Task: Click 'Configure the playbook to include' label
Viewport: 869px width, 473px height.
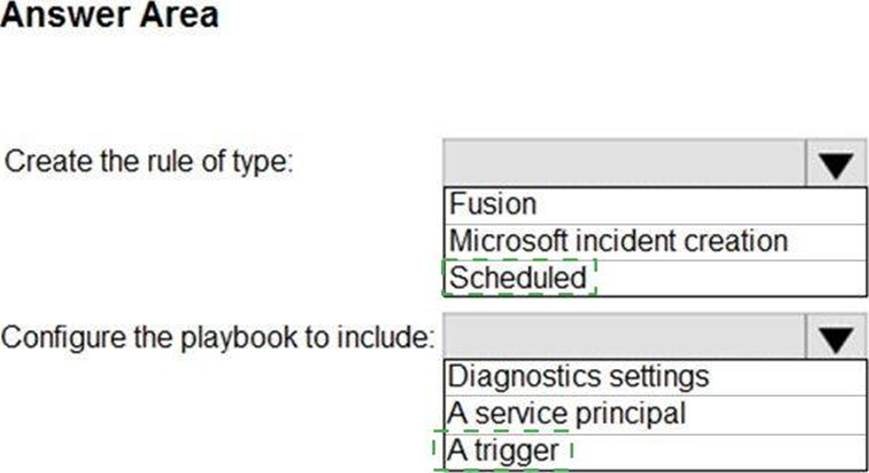Action: [x=218, y=337]
